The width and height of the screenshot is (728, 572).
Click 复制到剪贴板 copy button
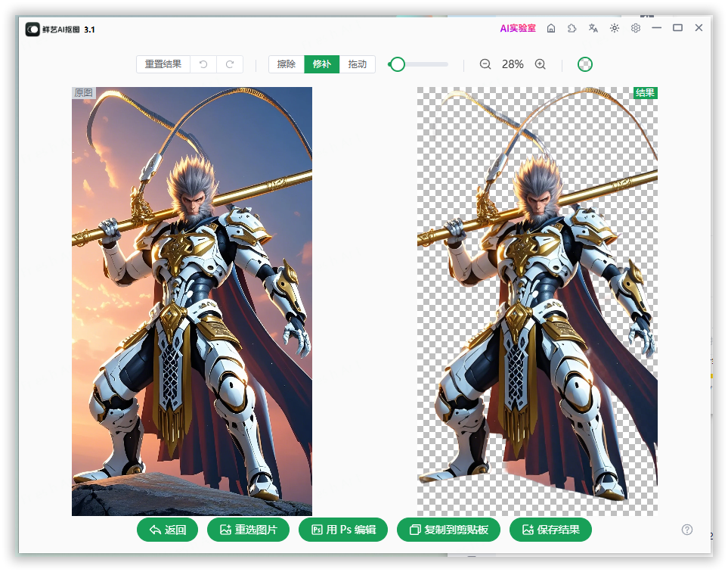pos(448,530)
